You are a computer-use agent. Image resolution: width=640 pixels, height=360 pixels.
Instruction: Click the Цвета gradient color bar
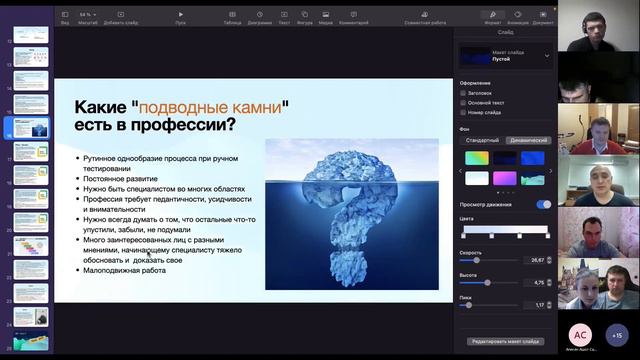[505, 229]
